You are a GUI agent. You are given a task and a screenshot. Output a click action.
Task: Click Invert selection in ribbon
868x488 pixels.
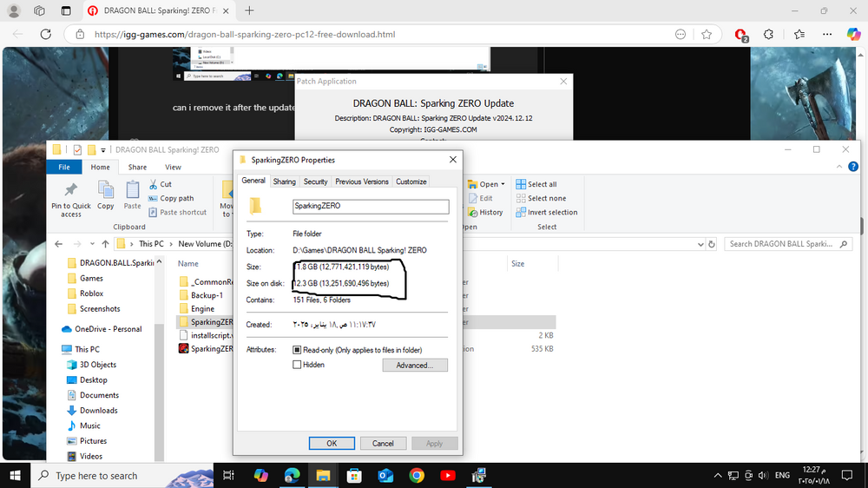[546, 212]
